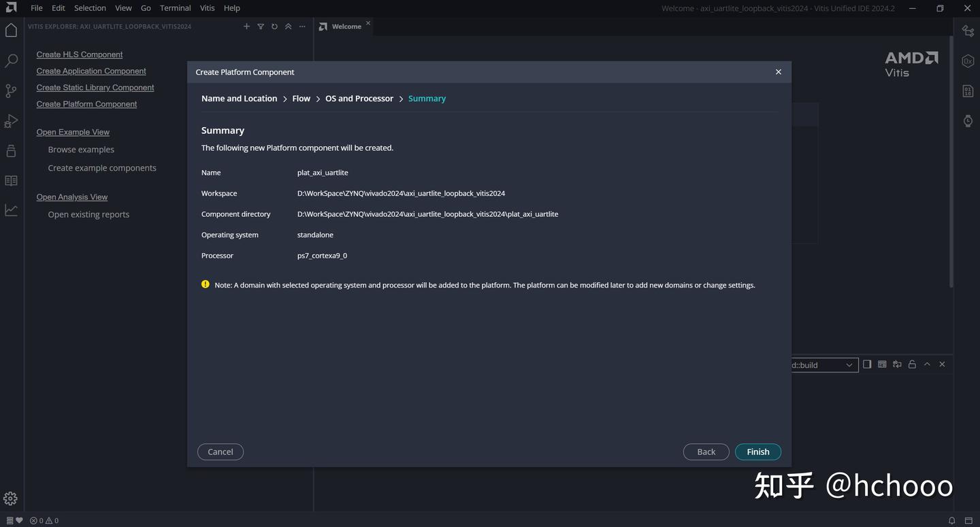Screen dimensions: 980x527
Task: Toggle the output scroll lock icon
Action: 912,364
